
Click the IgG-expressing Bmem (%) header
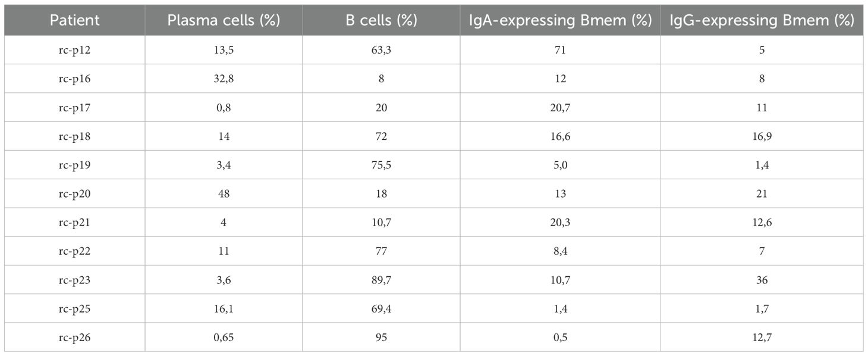point(762,21)
